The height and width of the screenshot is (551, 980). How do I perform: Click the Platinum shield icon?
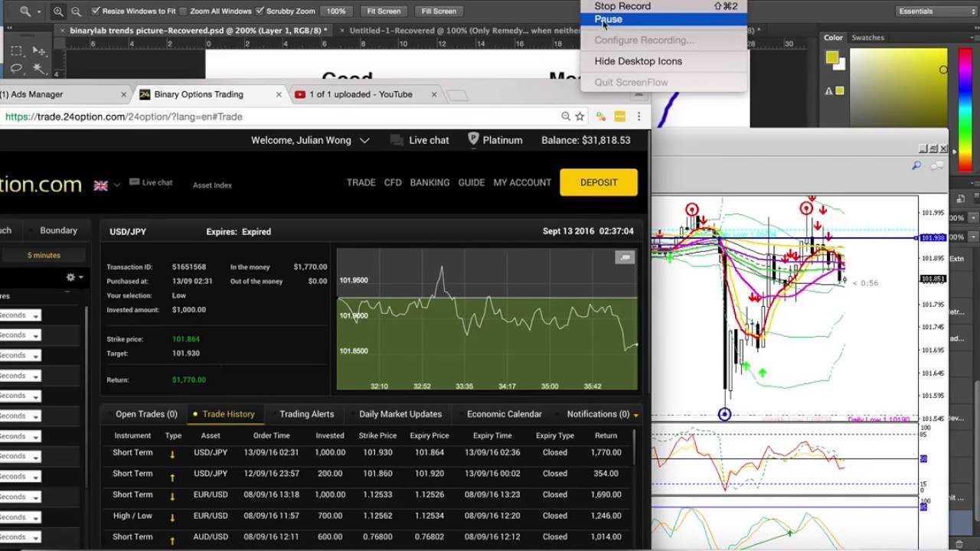(473, 139)
